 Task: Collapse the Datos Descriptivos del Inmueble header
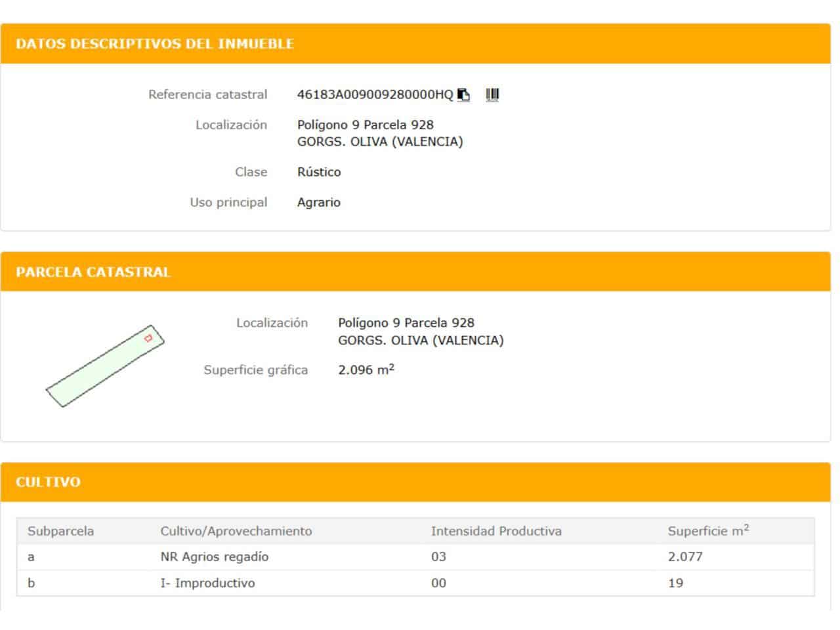click(x=155, y=44)
